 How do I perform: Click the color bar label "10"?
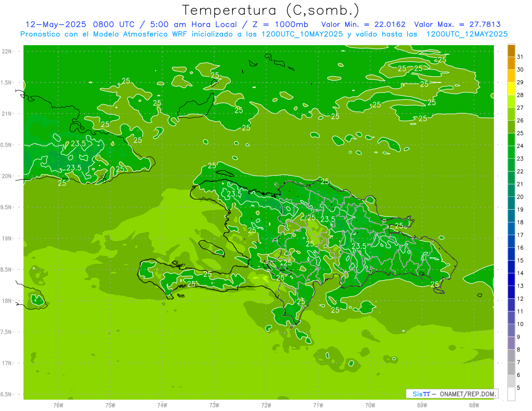click(520, 324)
